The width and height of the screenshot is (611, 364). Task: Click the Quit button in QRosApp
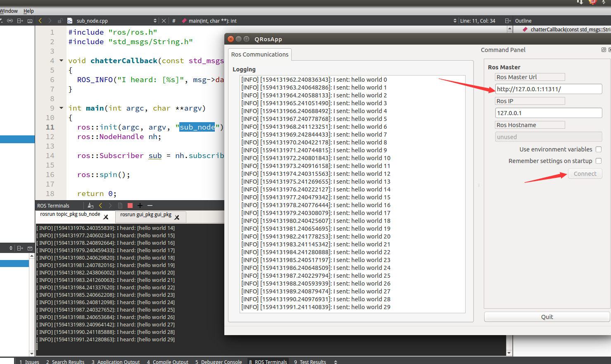547,317
